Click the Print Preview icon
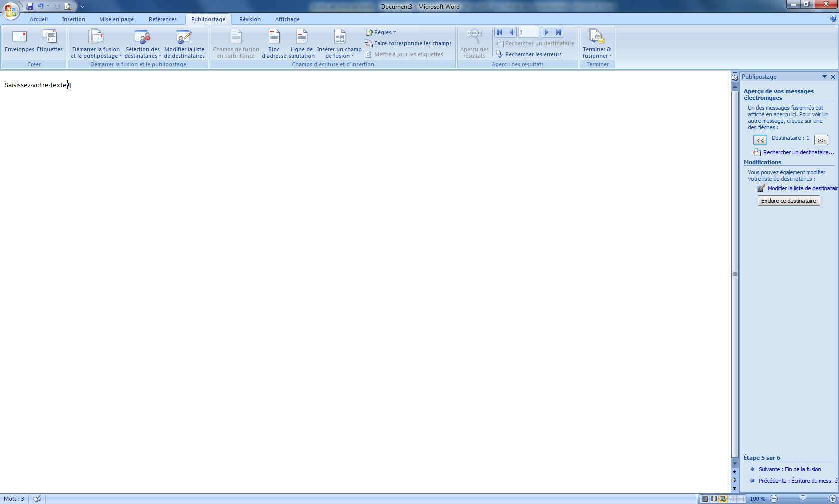 (x=68, y=6)
